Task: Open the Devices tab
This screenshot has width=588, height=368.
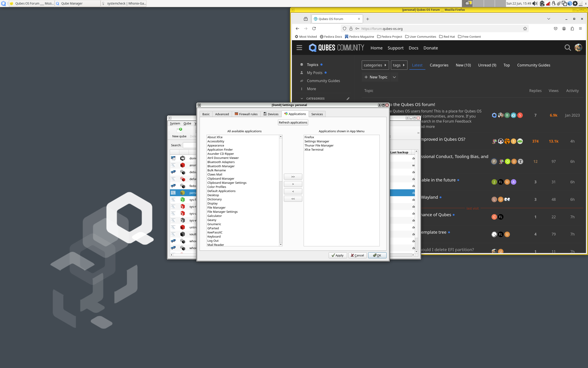Action: [x=271, y=114]
